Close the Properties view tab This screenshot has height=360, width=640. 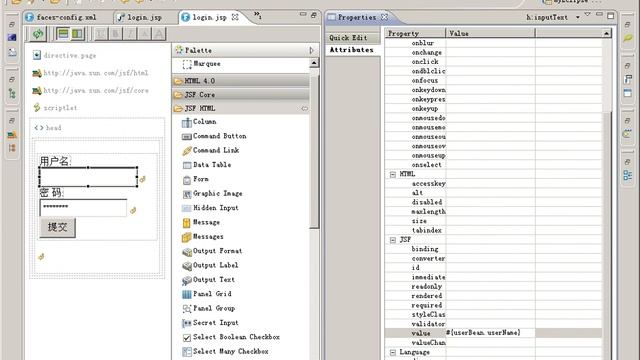pos(384,17)
